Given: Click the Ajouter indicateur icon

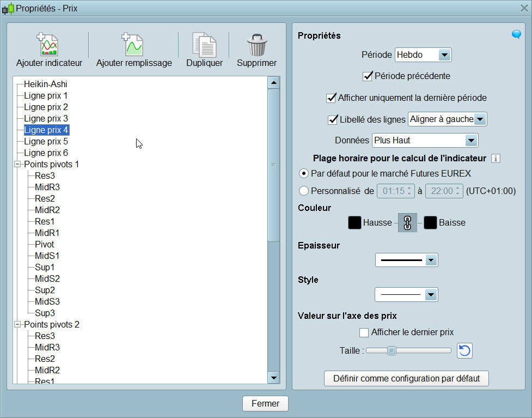Looking at the screenshot, I should tap(48, 44).
